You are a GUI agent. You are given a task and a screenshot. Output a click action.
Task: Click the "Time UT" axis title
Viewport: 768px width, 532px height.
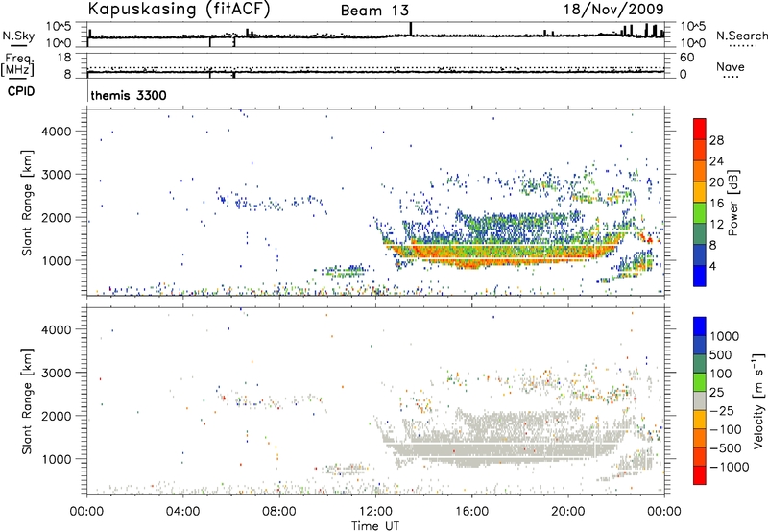coord(375,526)
